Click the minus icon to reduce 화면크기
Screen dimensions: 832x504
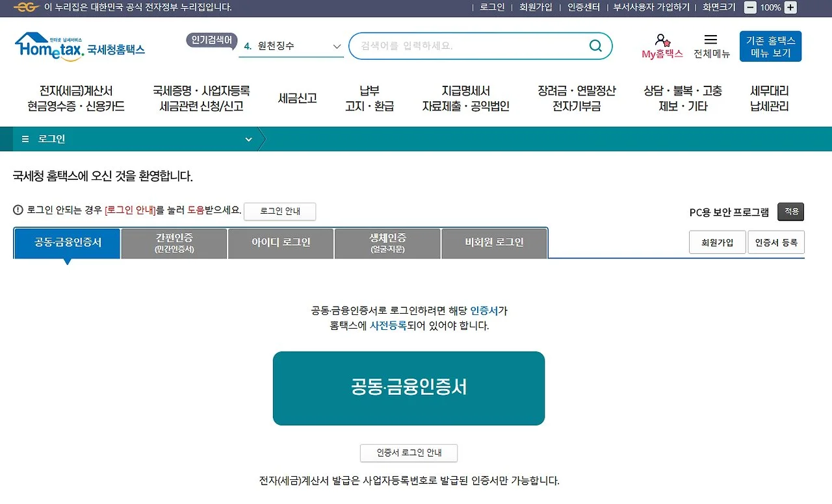coord(750,8)
